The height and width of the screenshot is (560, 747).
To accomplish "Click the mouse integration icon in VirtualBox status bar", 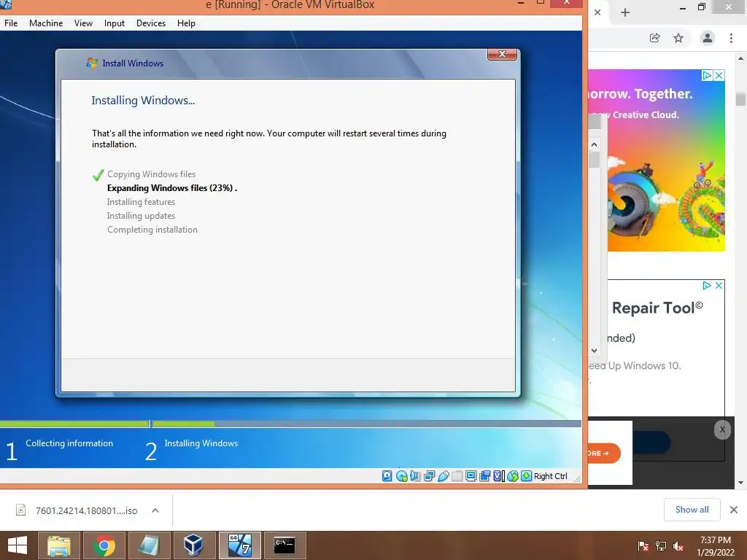I will point(513,475).
